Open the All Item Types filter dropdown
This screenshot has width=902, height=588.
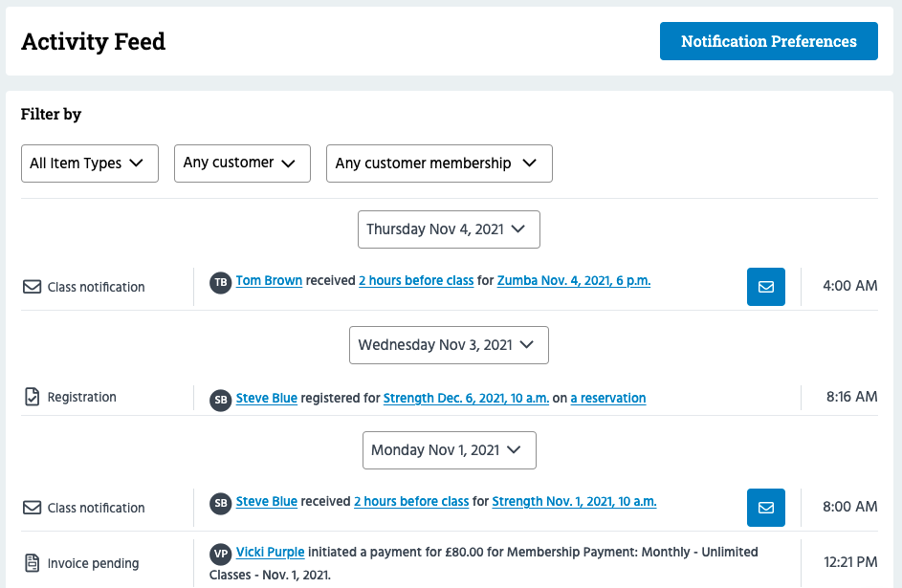(x=89, y=163)
